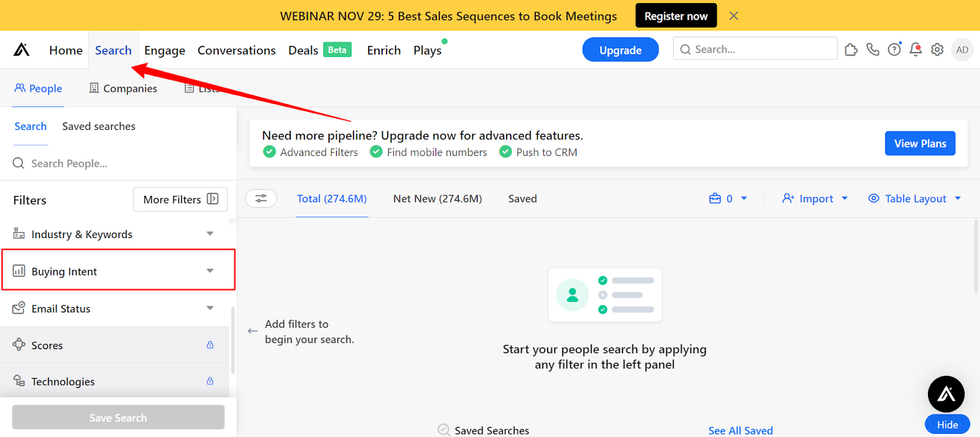Open the Table Layout dropdown
The width and height of the screenshot is (980, 437).
coord(914,198)
